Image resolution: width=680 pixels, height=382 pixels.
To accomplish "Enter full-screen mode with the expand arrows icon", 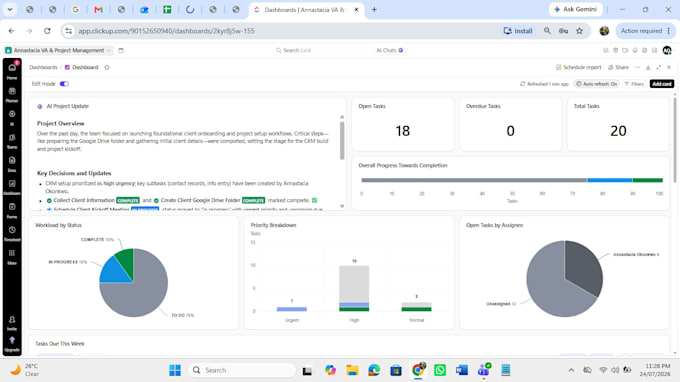I will (659, 67).
